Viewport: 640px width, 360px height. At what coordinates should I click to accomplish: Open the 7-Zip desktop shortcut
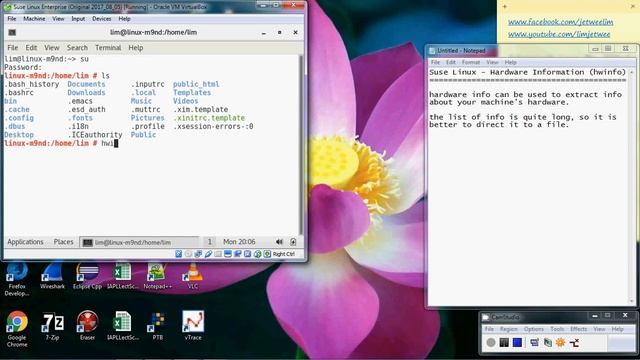tap(52, 326)
